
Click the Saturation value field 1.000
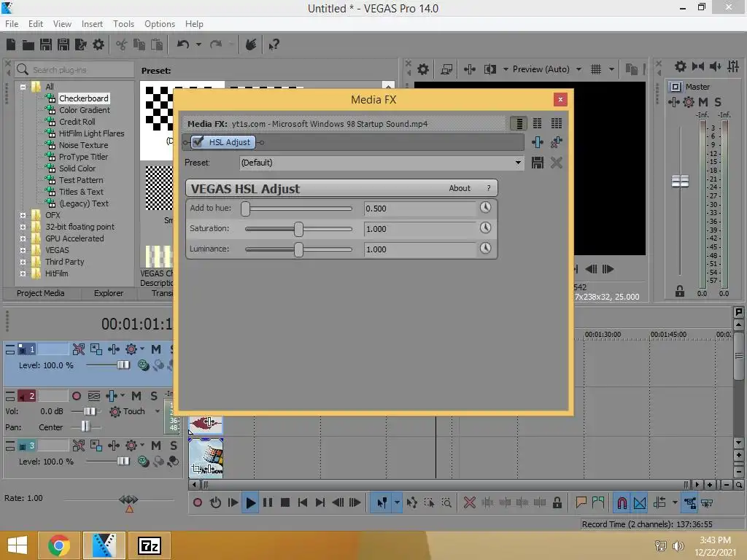point(419,229)
